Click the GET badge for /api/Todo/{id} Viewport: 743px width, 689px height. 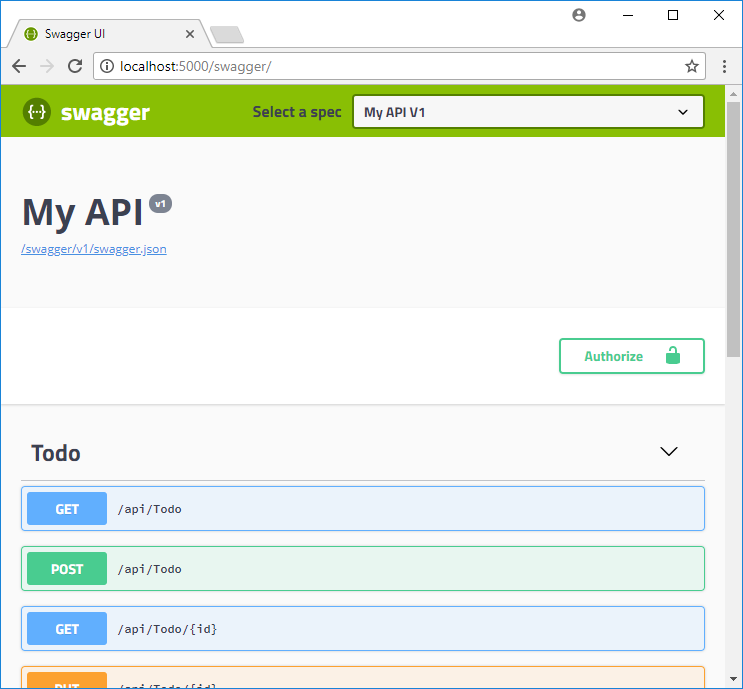pos(67,628)
